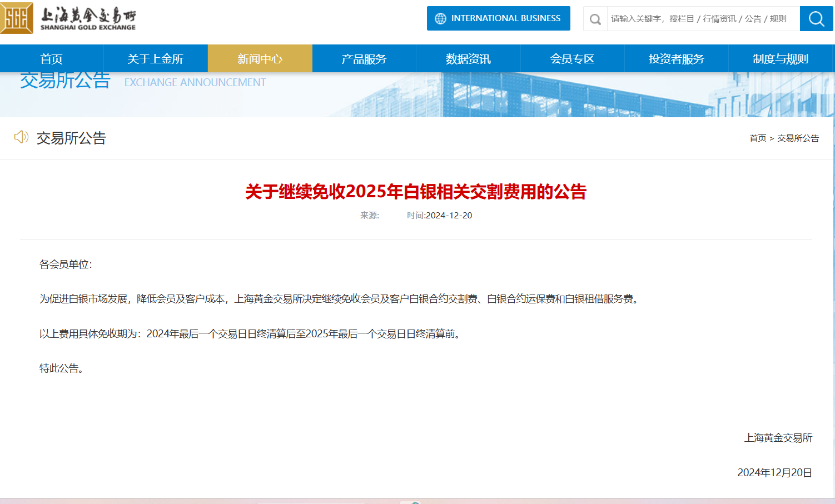Open the 数据资讯 navigation item
The height and width of the screenshot is (504, 835).
468,59
